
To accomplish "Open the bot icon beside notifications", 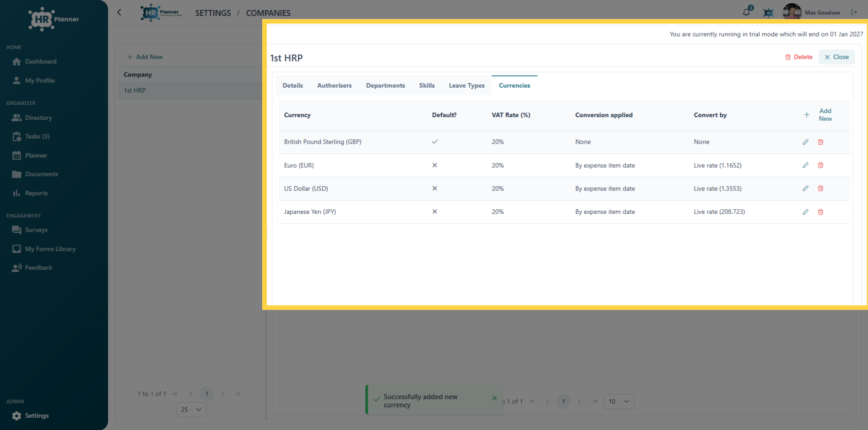I will (x=768, y=13).
